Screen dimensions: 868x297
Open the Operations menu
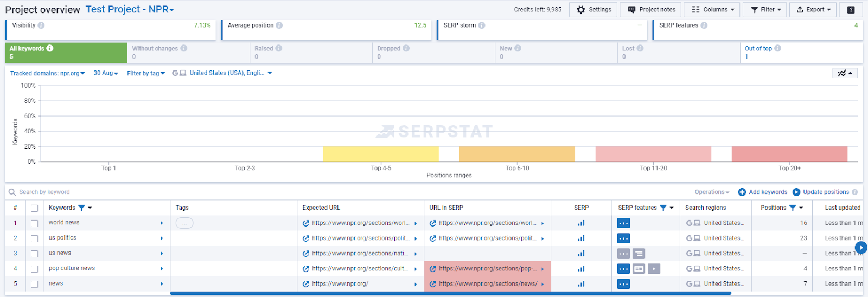tap(712, 192)
